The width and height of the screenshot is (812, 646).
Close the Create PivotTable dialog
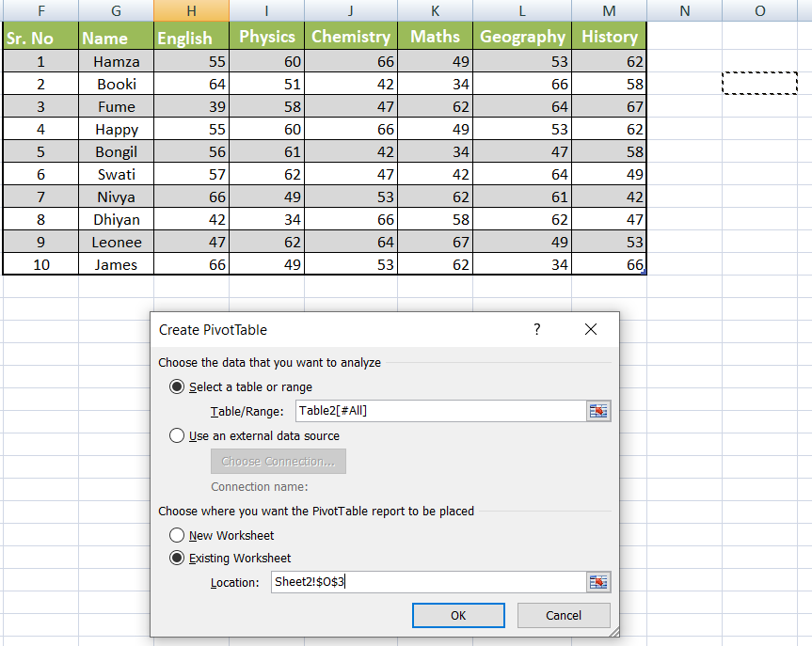pyautogui.click(x=591, y=329)
